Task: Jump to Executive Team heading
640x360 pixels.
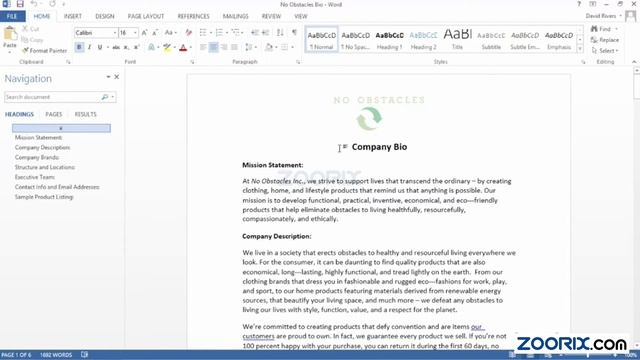Action: click(x=35, y=177)
